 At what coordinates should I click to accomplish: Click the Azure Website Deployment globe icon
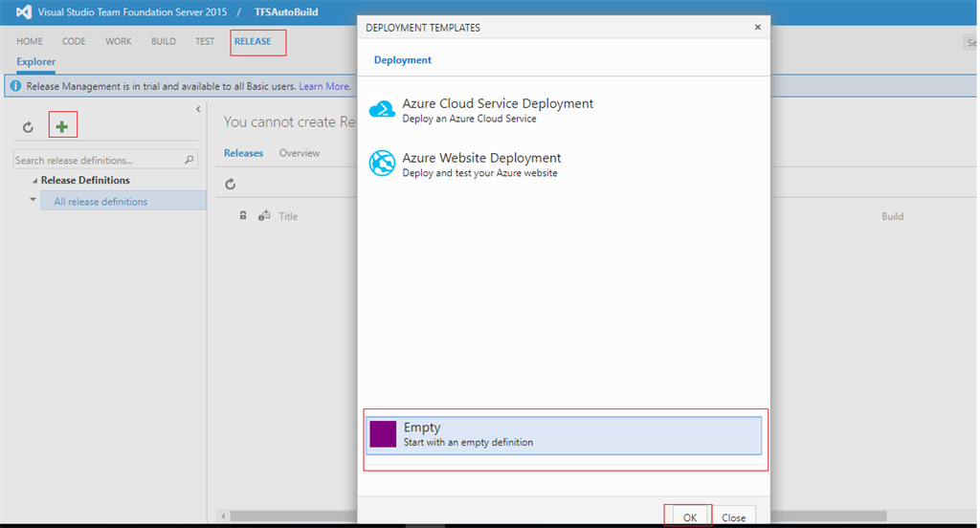(x=383, y=164)
